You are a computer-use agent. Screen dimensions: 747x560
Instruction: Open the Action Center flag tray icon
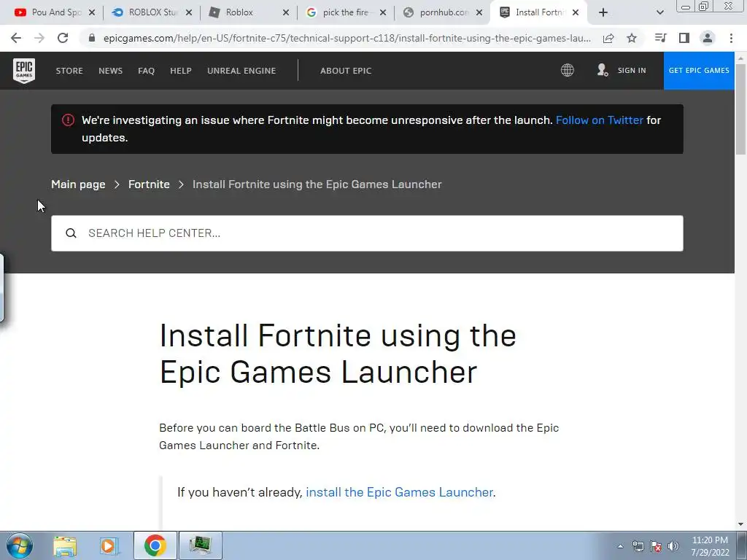click(x=656, y=546)
